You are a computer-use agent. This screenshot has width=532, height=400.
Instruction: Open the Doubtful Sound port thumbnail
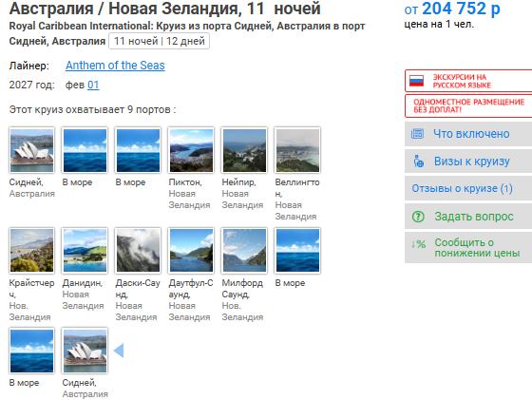tap(191, 251)
